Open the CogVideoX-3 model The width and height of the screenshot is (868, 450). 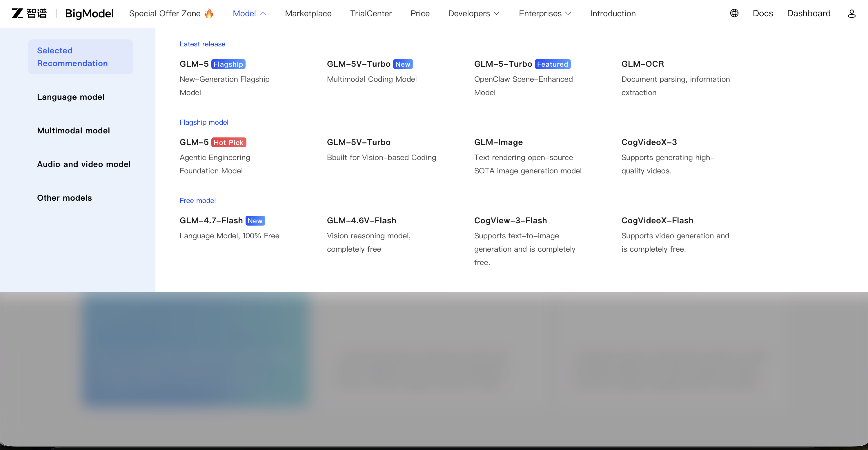click(649, 142)
